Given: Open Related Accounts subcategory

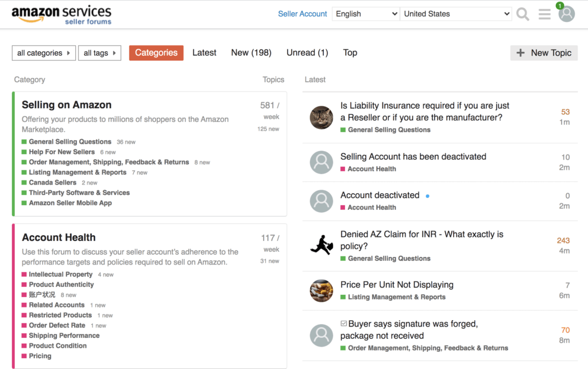Looking at the screenshot, I should point(57,305).
